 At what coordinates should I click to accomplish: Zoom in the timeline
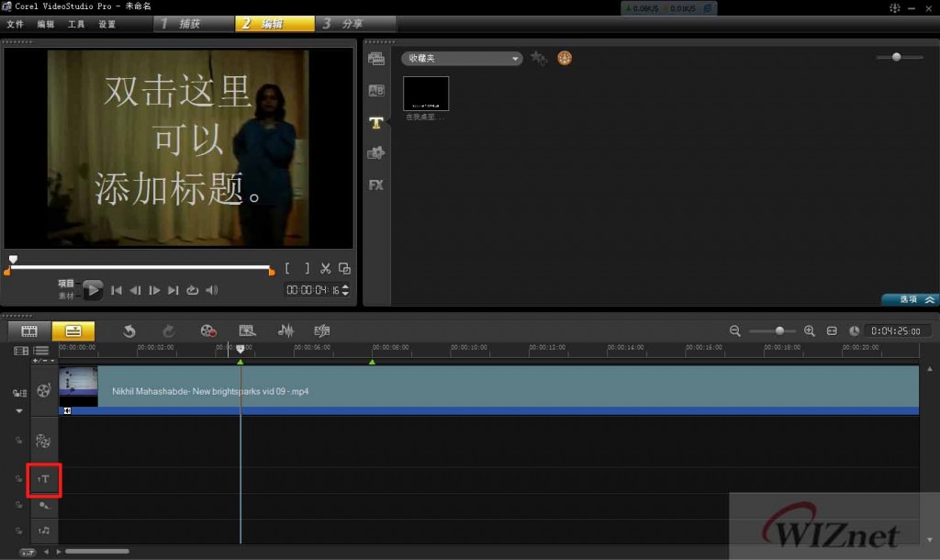[810, 331]
